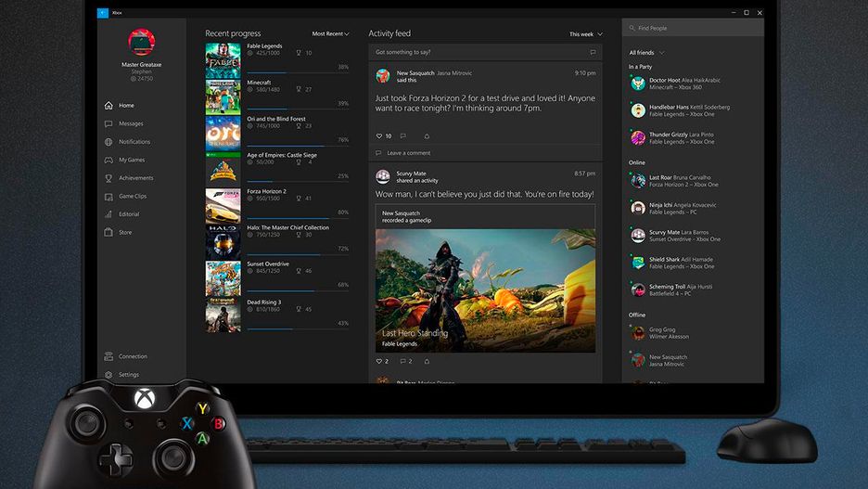
Task: Open the Settings gear icon
Action: 108,374
